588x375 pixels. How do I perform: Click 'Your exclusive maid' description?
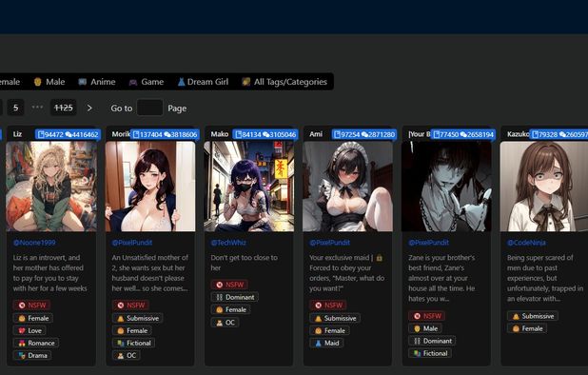(x=347, y=273)
